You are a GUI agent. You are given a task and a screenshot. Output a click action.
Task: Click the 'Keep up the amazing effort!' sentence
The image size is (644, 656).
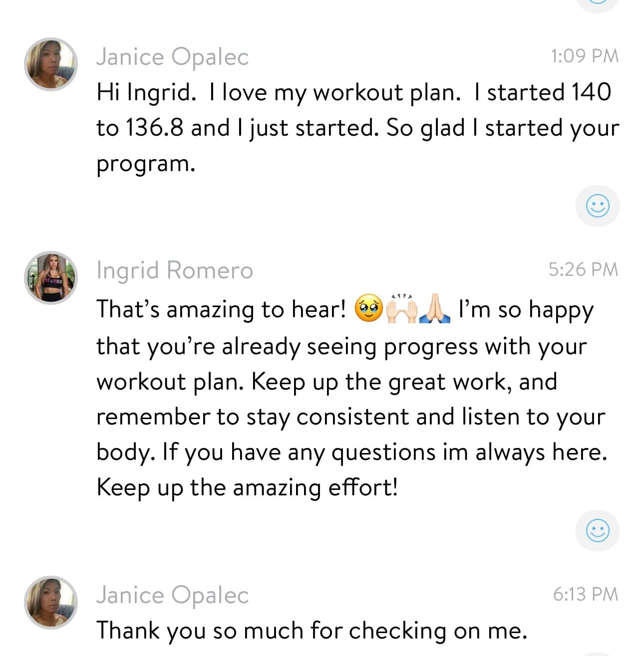coord(247,487)
